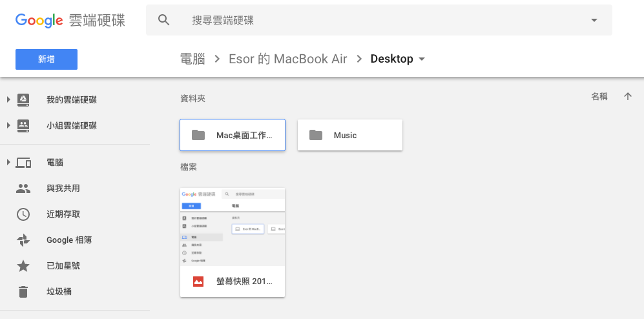Click the Google 雲端硬碟 logo

click(70, 20)
